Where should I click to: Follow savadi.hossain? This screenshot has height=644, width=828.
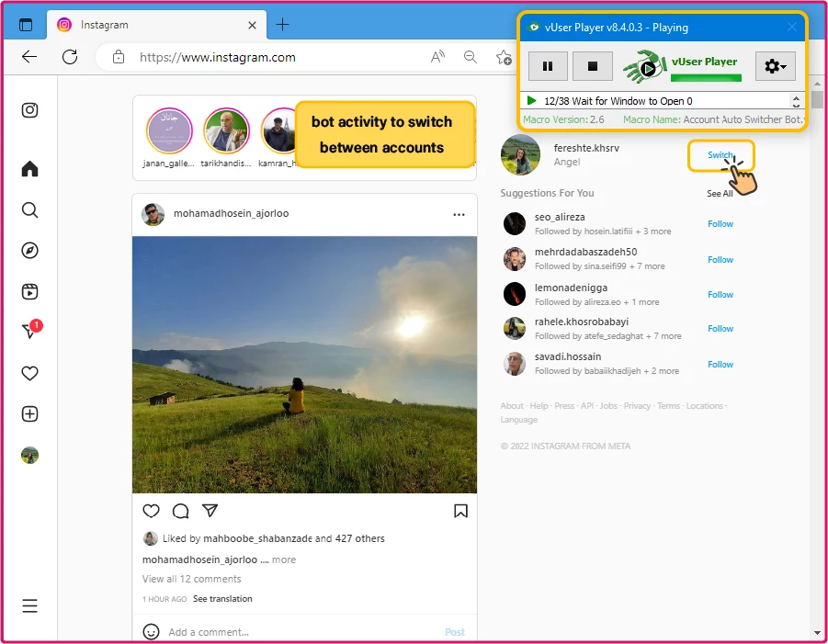coord(720,364)
